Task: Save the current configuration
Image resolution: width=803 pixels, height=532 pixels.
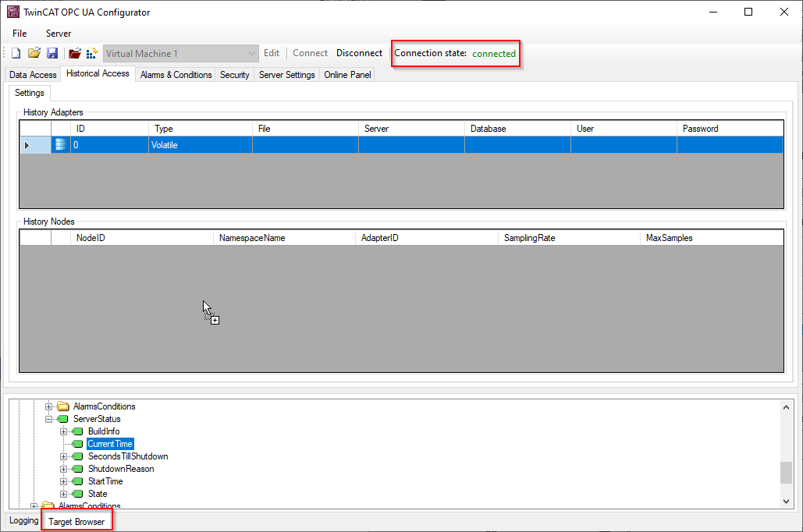Action: click(x=52, y=53)
